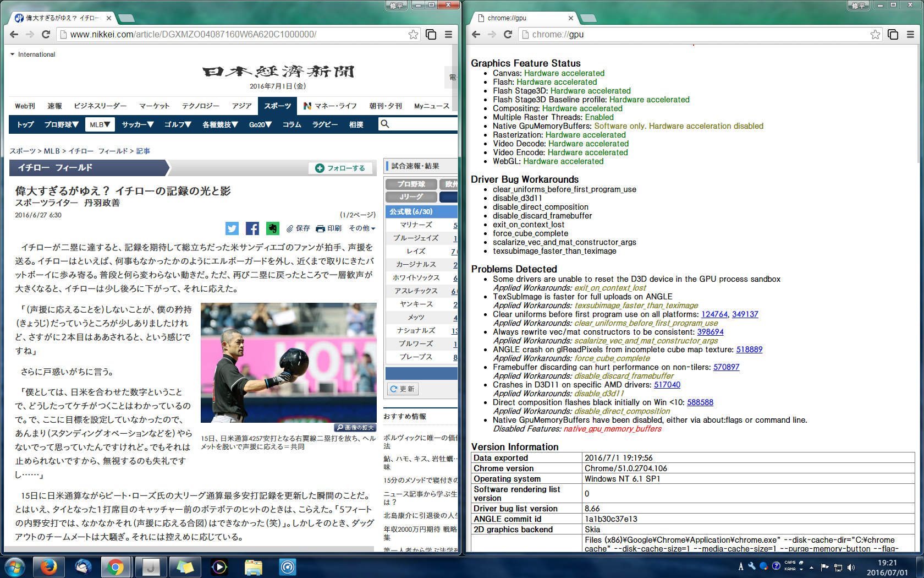Switch to Chrome in taskbar
Screen dimensions: 924x578
[116, 566]
